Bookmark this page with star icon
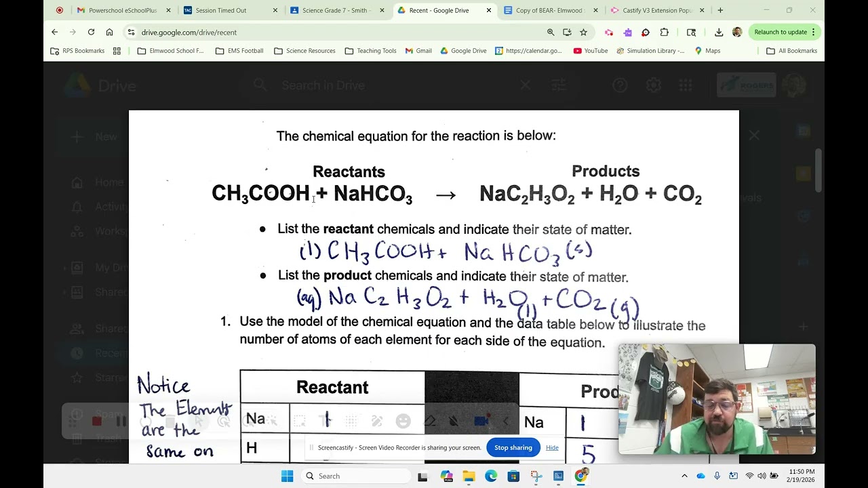The height and width of the screenshot is (488, 868). click(x=583, y=32)
